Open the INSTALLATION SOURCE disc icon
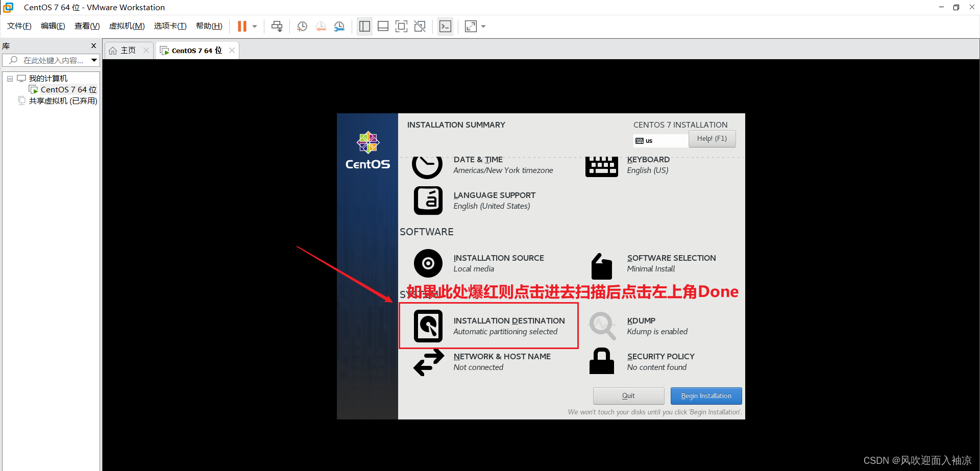Image resolution: width=980 pixels, height=471 pixels. click(x=428, y=263)
